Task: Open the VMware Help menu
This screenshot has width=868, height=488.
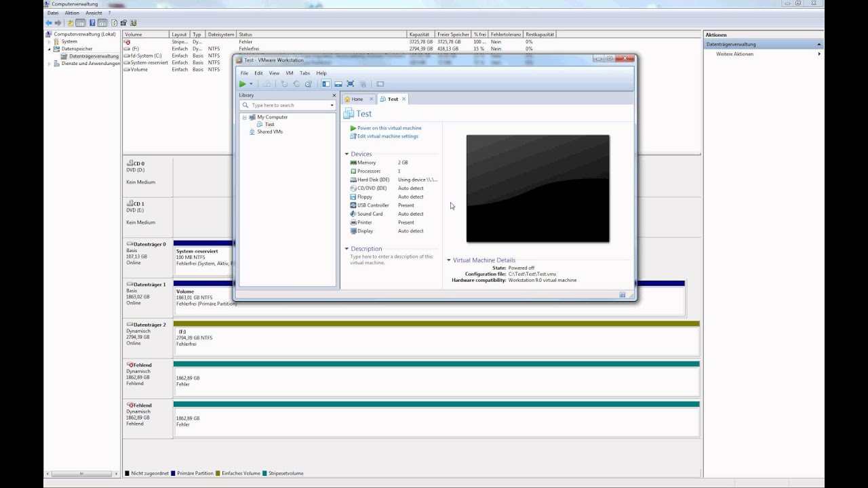Action: pos(321,73)
